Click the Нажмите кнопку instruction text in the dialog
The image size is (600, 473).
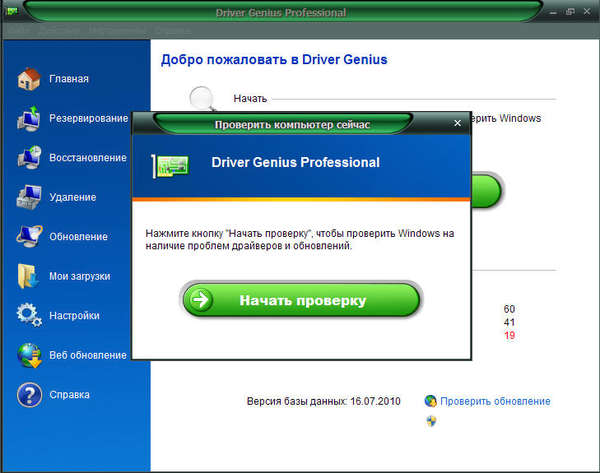(x=300, y=240)
